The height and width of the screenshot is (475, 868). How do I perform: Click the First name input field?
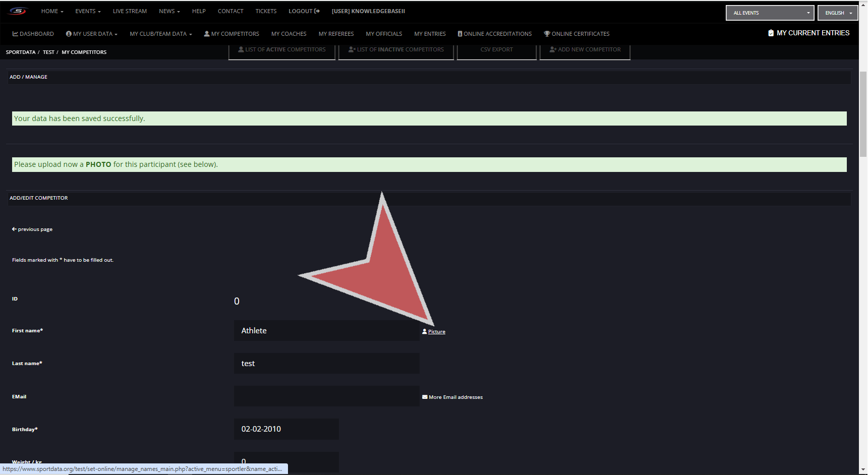tap(326, 331)
